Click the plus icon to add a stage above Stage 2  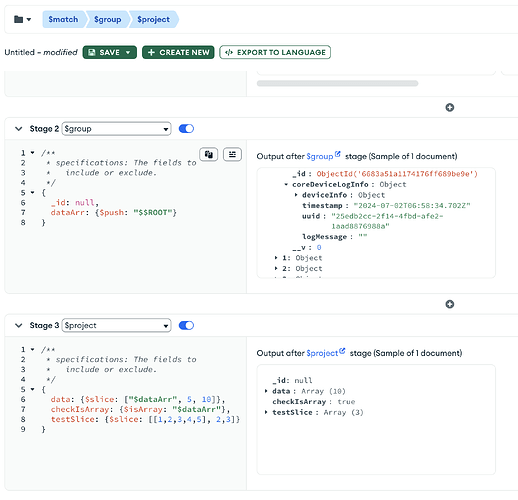coord(450,108)
